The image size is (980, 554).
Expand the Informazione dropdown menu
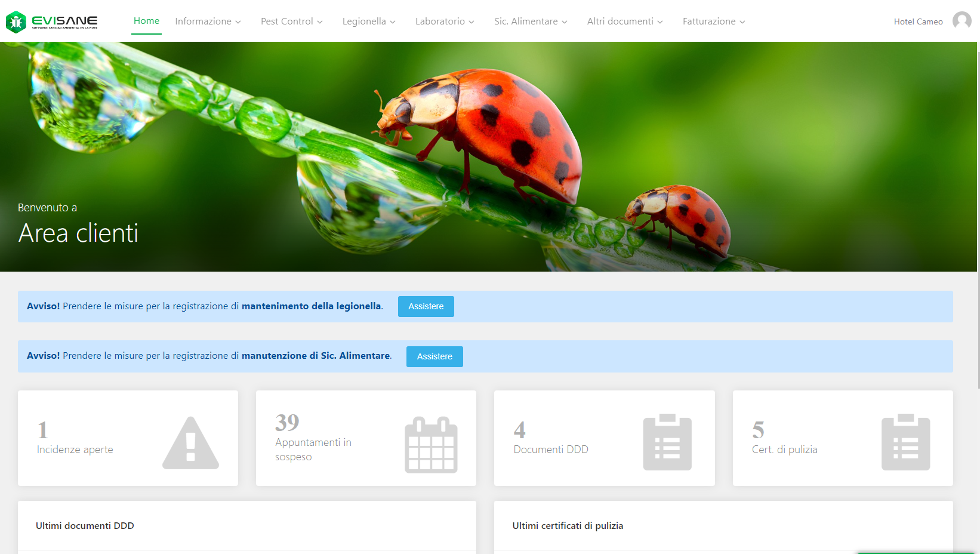[x=208, y=21]
